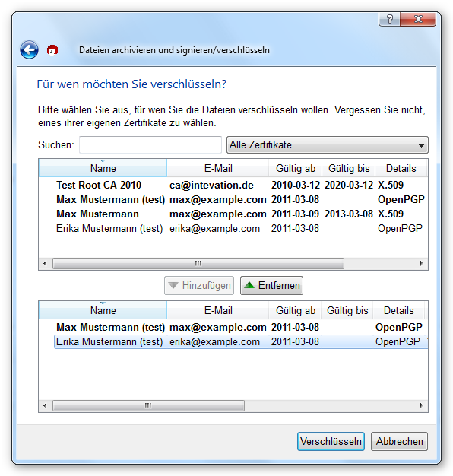Go back with the blue arrow button
Screen dimensions: 453x476
click(x=29, y=49)
